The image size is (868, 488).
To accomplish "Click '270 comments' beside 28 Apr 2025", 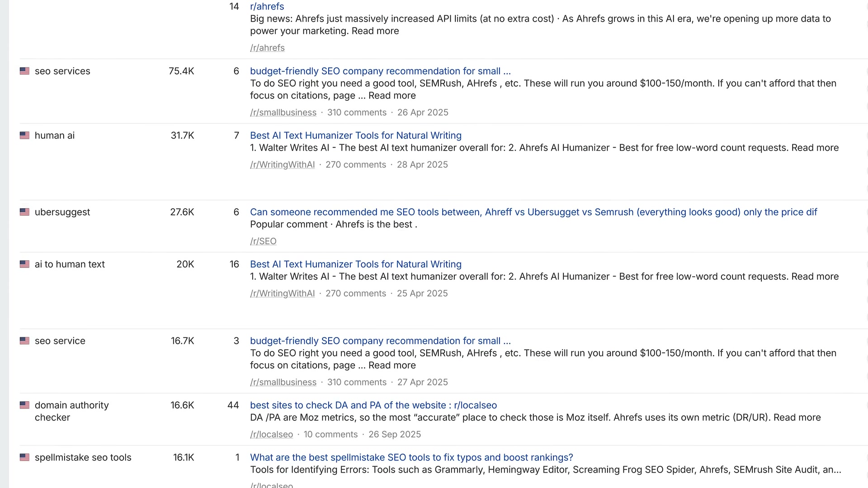I will pyautogui.click(x=356, y=165).
